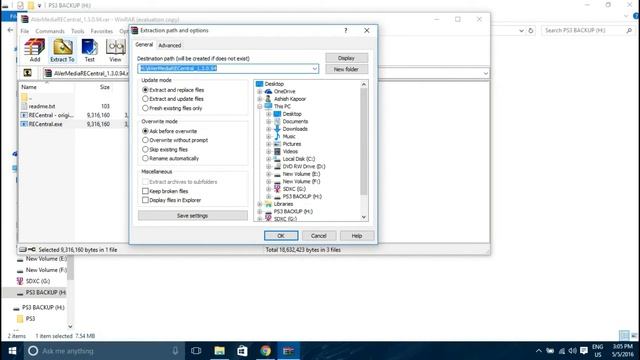Select Ask before overwrite option
Image resolution: width=640 pixels, height=360 pixels.
[x=145, y=131]
